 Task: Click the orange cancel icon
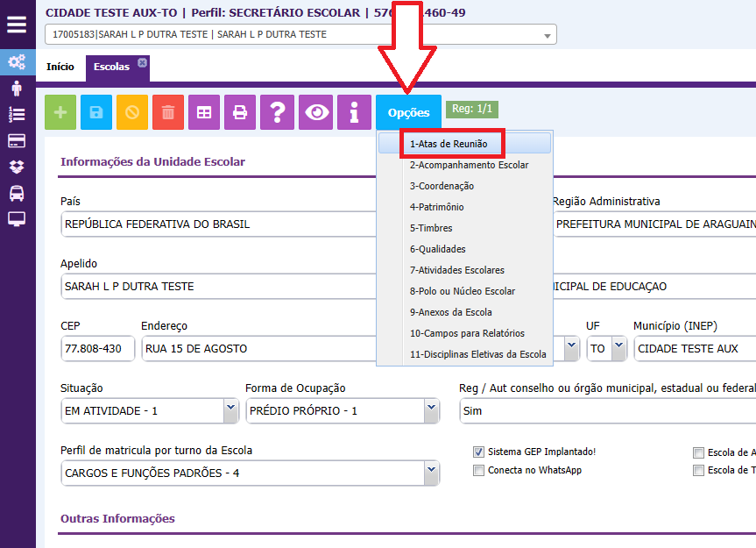[x=132, y=112]
